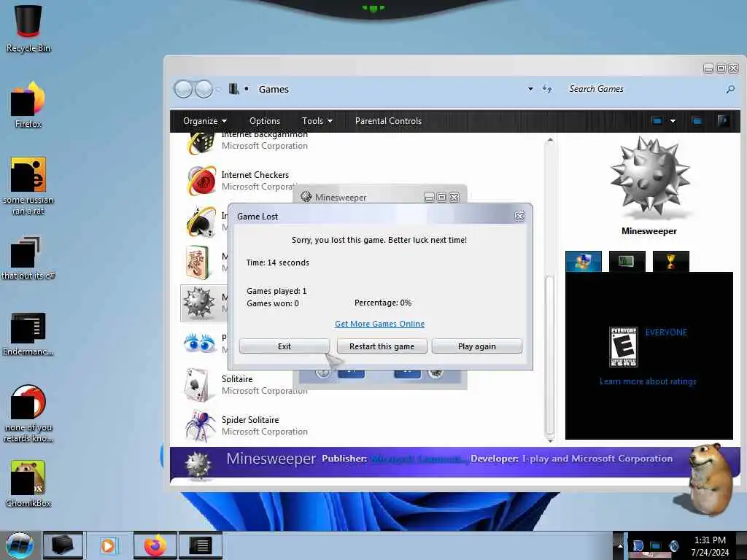
Task: Click the Play again button
Action: pos(477,346)
